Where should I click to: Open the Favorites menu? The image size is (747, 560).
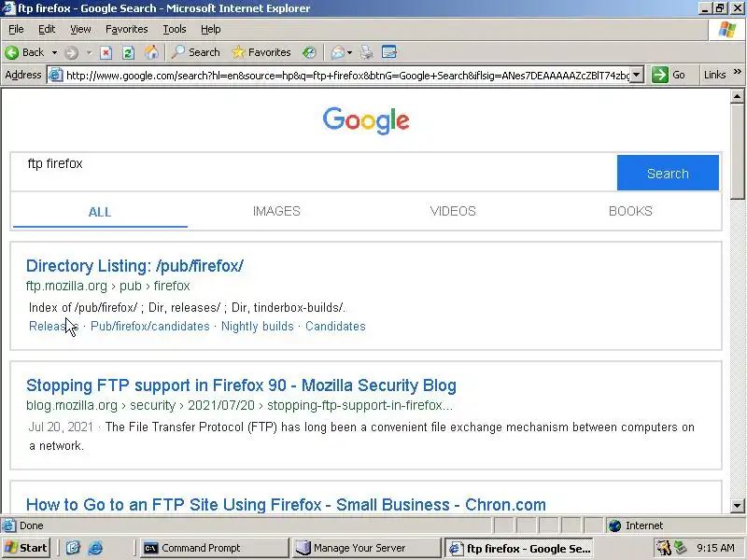click(127, 30)
